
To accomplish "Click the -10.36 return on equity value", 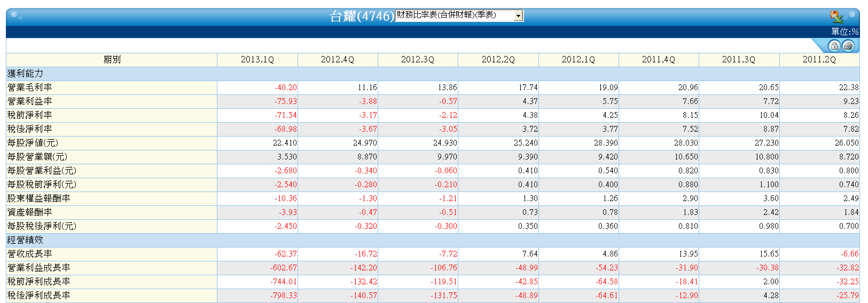I will coord(286,198).
